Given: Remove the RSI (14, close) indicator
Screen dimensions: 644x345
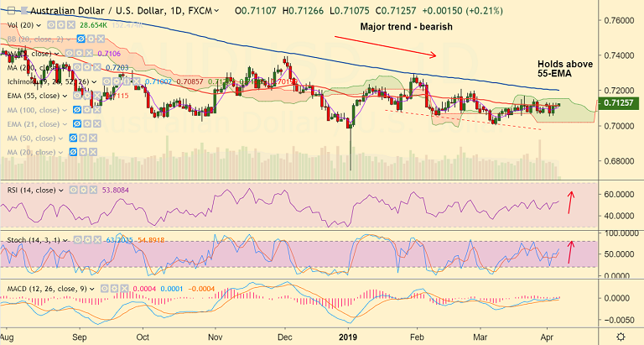Looking at the screenshot, I should 93,190.
